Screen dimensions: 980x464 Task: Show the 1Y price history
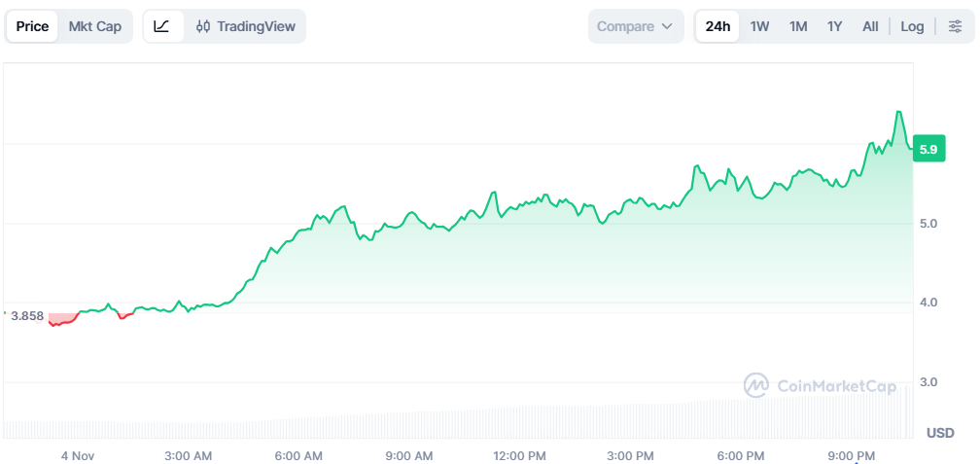[834, 26]
